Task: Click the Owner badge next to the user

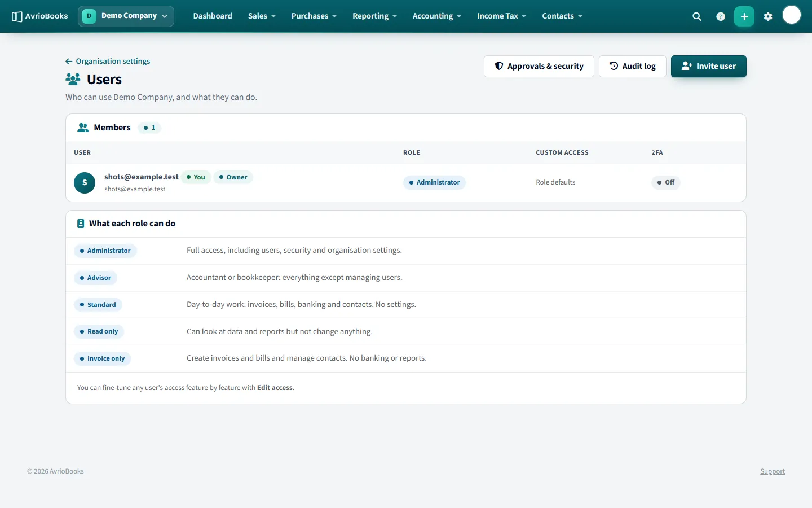Action: (233, 177)
